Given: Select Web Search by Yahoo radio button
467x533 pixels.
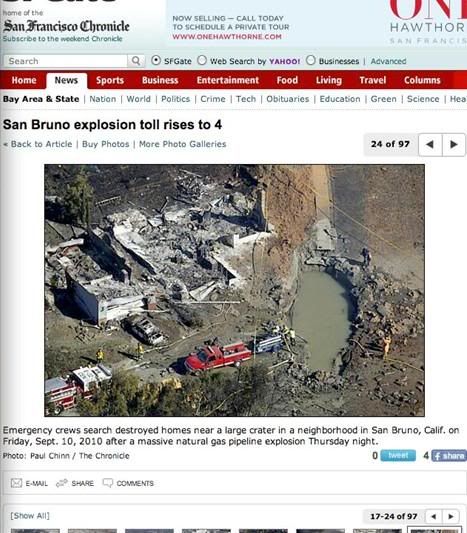Looking at the screenshot, I should tap(202, 61).
